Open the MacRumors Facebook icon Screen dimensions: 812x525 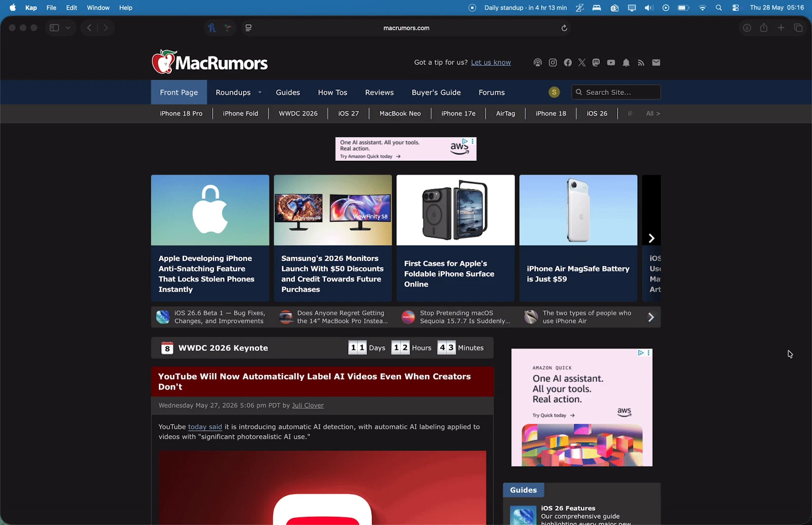[567, 63]
